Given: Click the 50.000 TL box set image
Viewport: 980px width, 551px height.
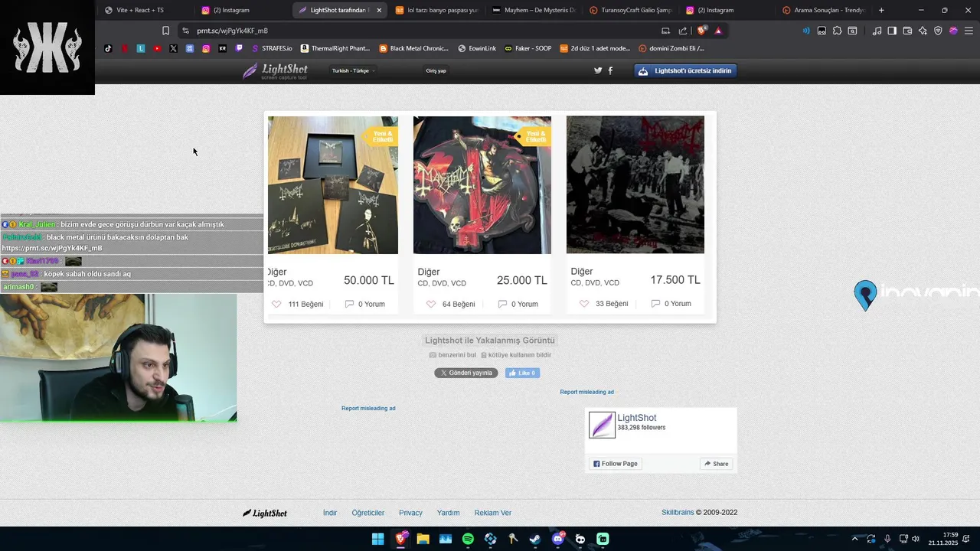Looking at the screenshot, I should point(333,185).
